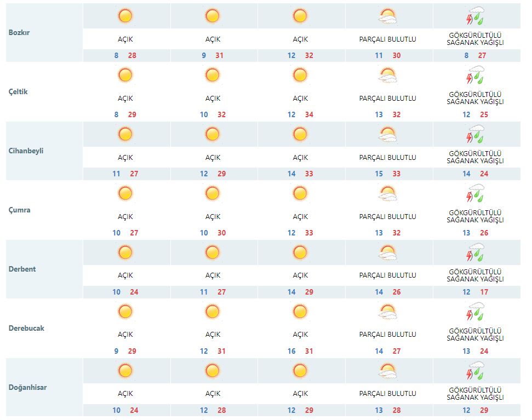Click Çeltik's partly cloudy weather icon
The height and width of the screenshot is (420, 532).
(388, 76)
